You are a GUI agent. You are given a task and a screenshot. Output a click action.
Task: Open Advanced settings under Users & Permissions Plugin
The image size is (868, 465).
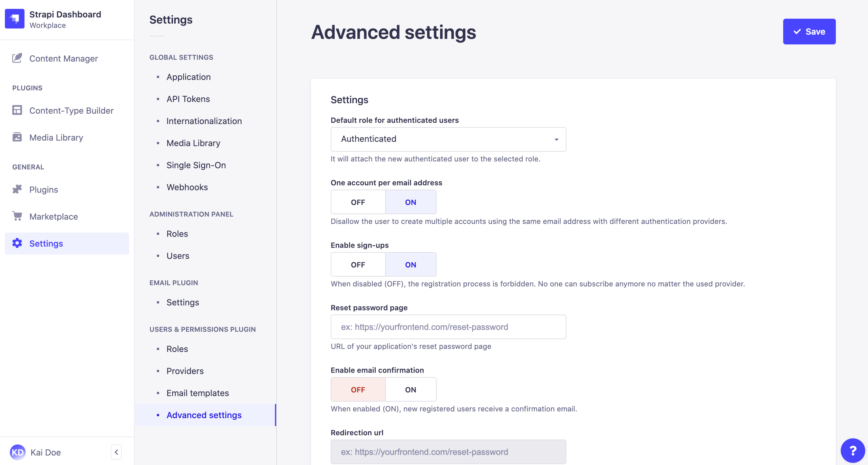point(203,414)
